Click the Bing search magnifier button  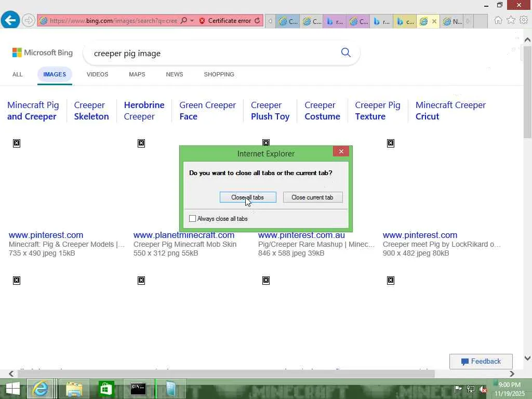point(345,52)
